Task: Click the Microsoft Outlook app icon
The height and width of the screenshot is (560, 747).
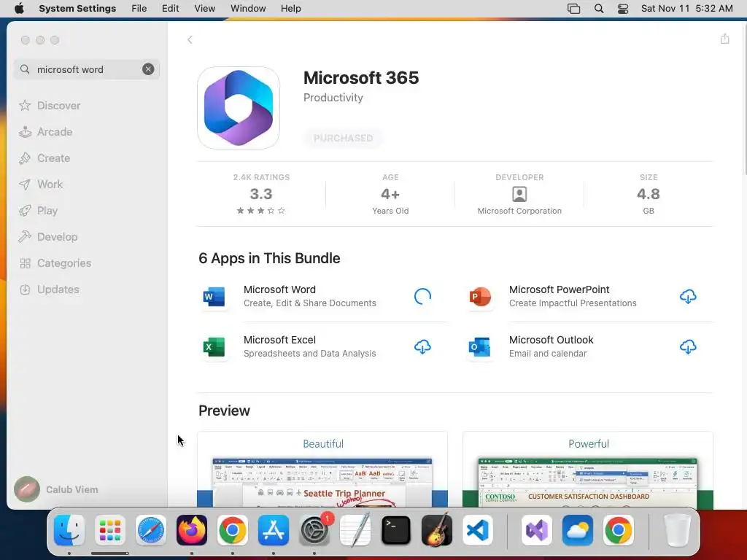Action: 480,346
